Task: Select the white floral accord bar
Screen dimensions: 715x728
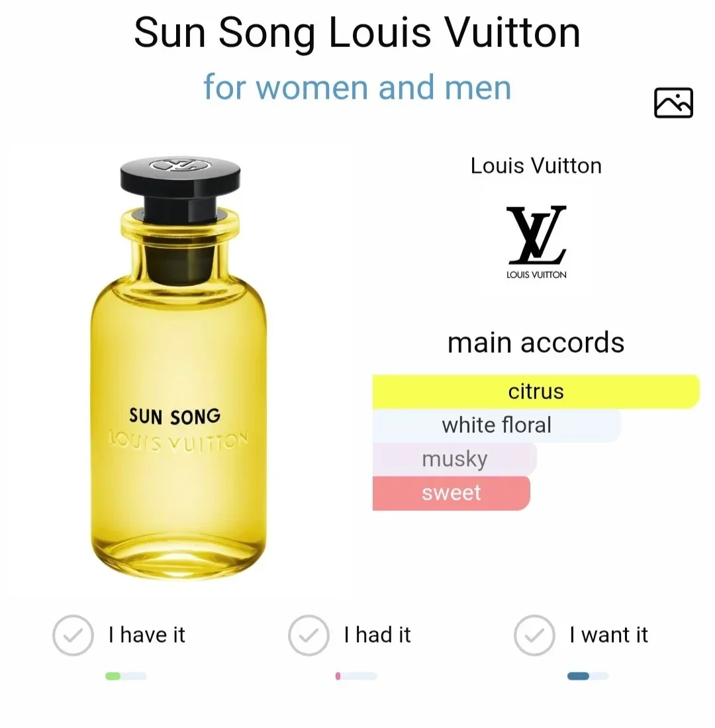Action: point(497,425)
